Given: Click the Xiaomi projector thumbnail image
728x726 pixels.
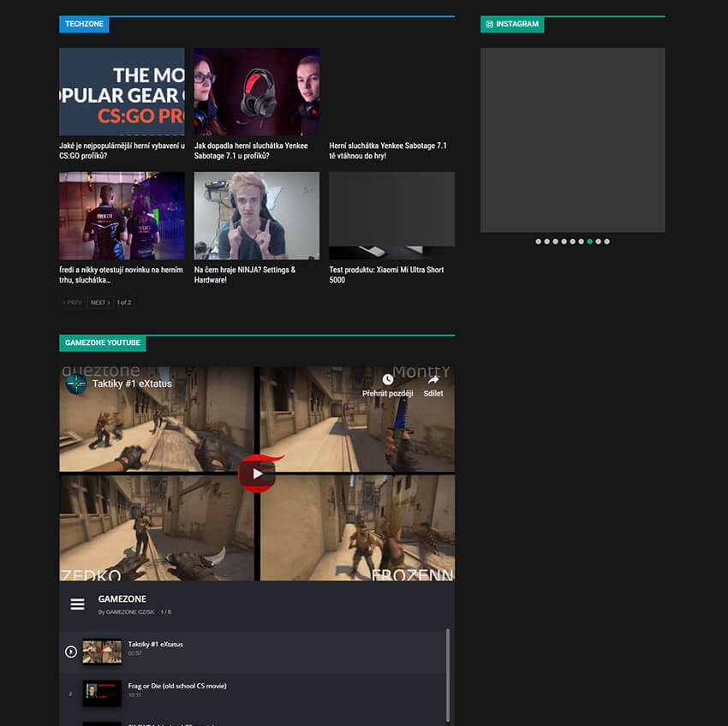Looking at the screenshot, I should point(392,216).
